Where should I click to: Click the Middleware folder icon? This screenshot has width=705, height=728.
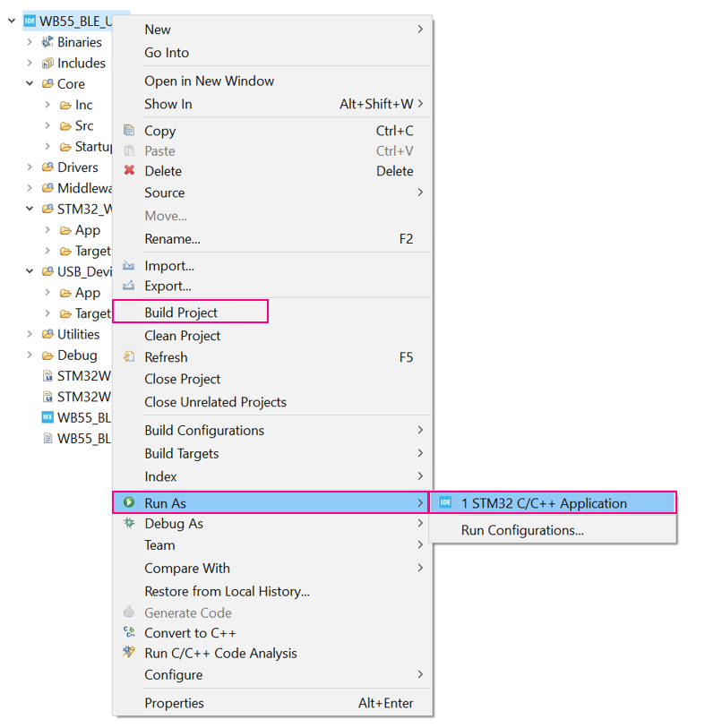tap(47, 188)
